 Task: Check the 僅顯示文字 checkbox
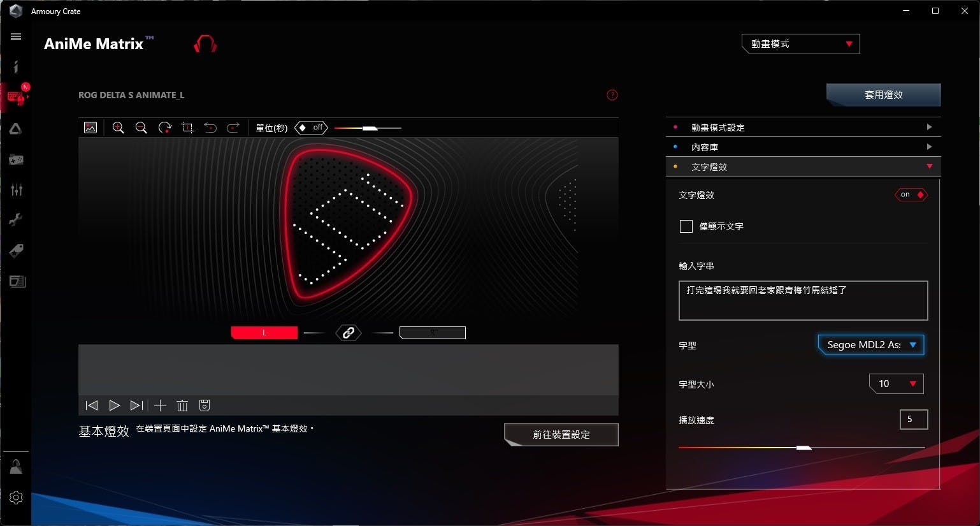(x=686, y=226)
